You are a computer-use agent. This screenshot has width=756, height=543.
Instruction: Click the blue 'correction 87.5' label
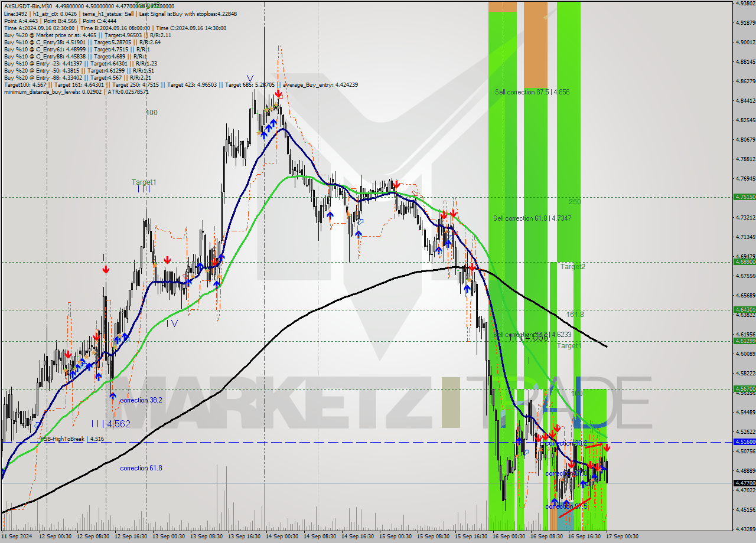point(566,506)
